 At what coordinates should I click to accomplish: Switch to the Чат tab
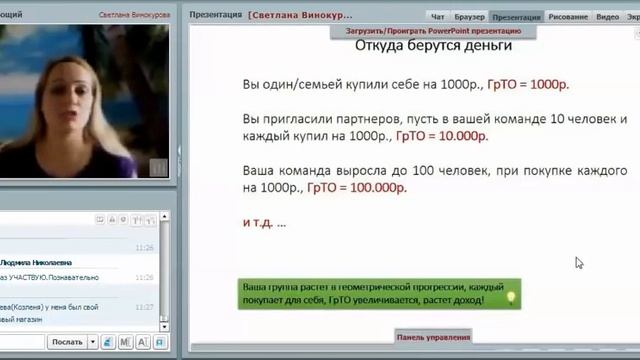pyautogui.click(x=438, y=17)
